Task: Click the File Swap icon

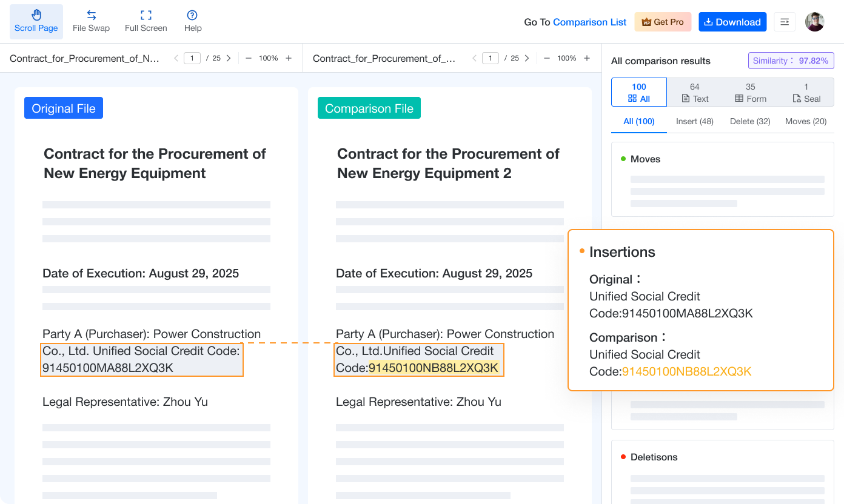Action: pos(91,15)
